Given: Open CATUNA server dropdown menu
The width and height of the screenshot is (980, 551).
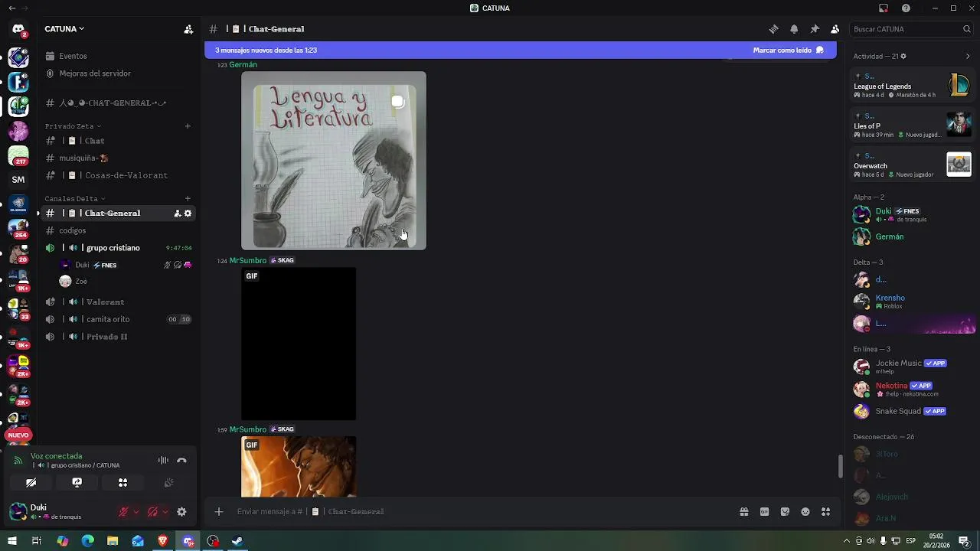Looking at the screenshot, I should (64, 29).
